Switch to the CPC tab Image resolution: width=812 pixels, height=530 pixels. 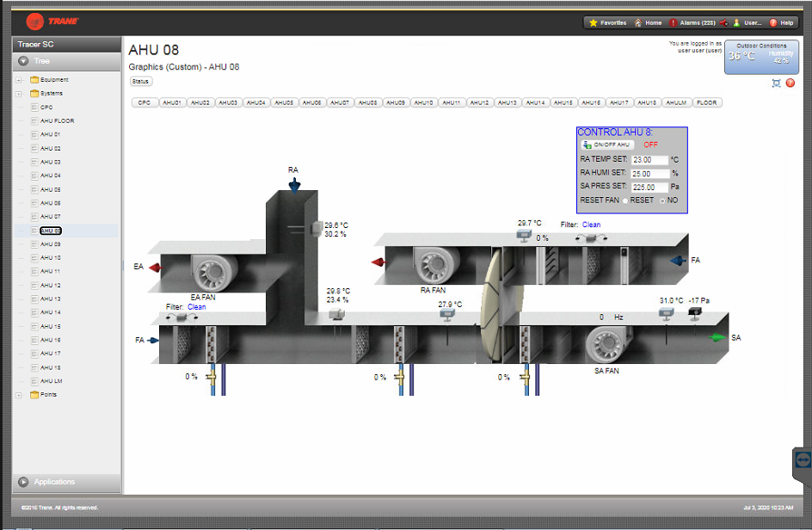[145, 102]
